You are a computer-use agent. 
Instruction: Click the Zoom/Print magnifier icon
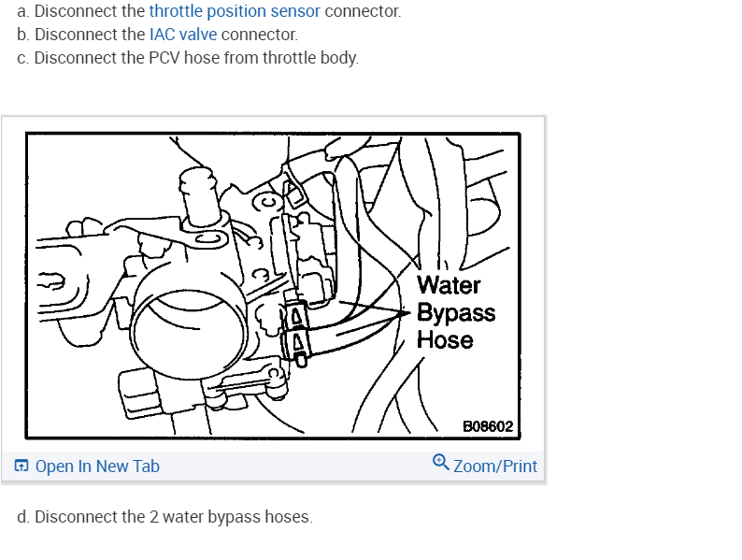(x=441, y=463)
